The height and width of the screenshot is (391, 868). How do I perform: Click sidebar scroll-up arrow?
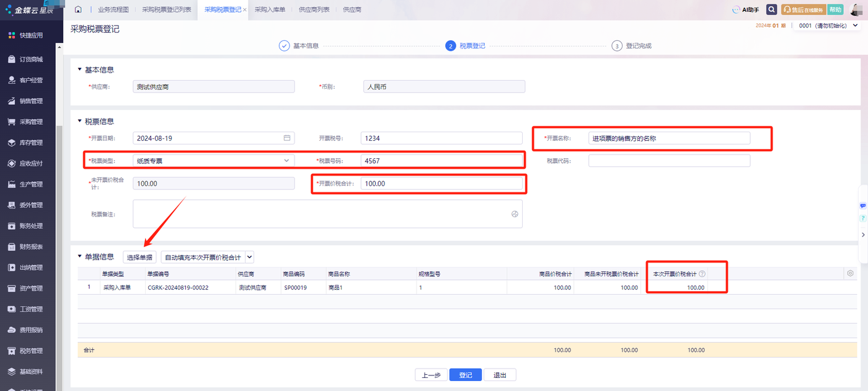pos(60,47)
